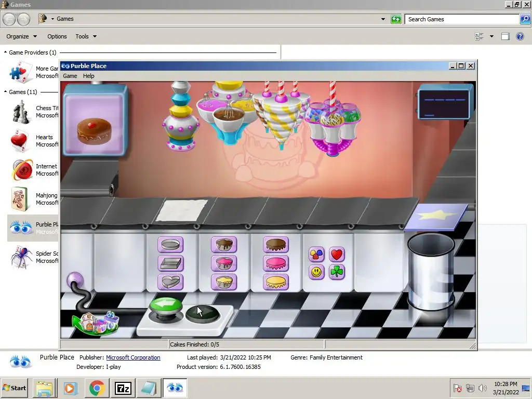Add the smiley face decoration
Image resolution: width=532 pixels, height=399 pixels.
coord(316,272)
